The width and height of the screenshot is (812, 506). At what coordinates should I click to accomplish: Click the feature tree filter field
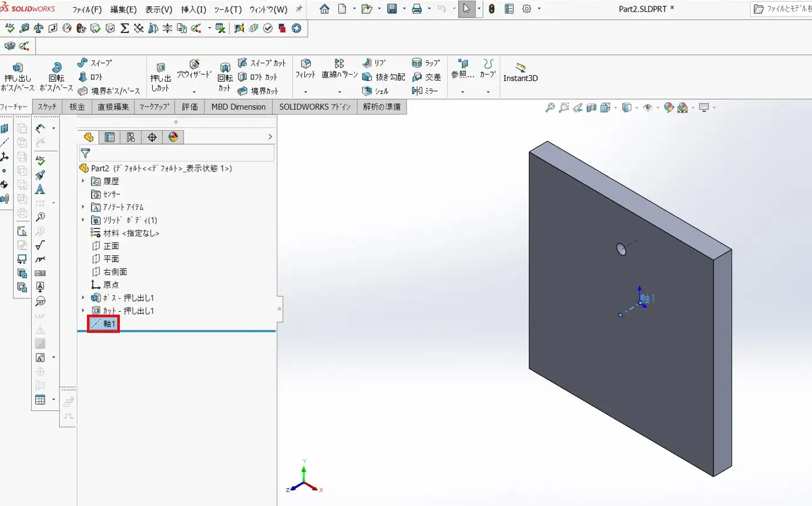tap(182, 154)
